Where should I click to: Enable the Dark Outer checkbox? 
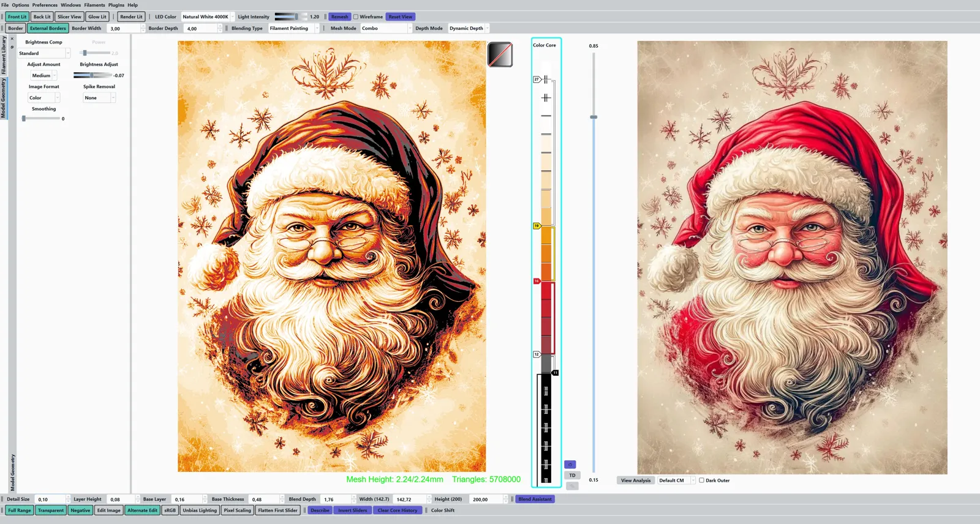(x=701, y=481)
